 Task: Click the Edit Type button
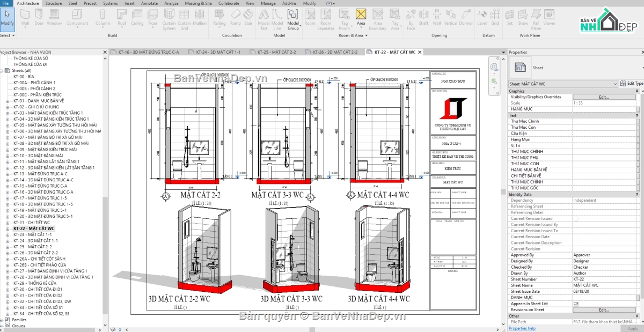click(x=632, y=84)
